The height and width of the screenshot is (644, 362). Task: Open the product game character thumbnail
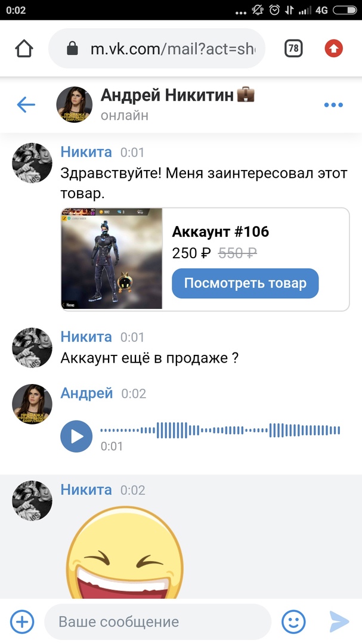click(x=112, y=259)
